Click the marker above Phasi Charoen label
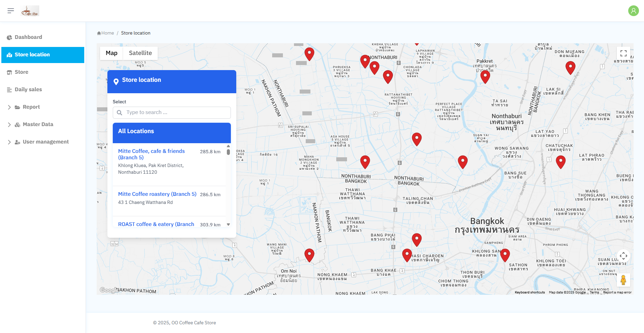Image resolution: width=644 pixels, height=333 pixels. point(407,255)
